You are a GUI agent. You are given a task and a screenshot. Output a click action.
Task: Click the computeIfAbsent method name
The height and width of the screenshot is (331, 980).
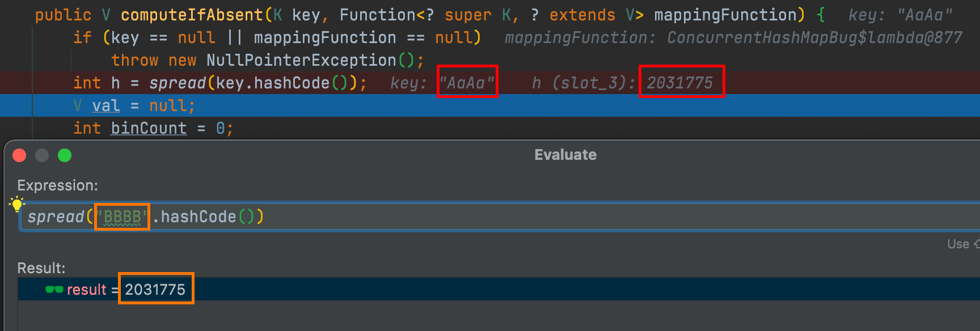(x=192, y=15)
